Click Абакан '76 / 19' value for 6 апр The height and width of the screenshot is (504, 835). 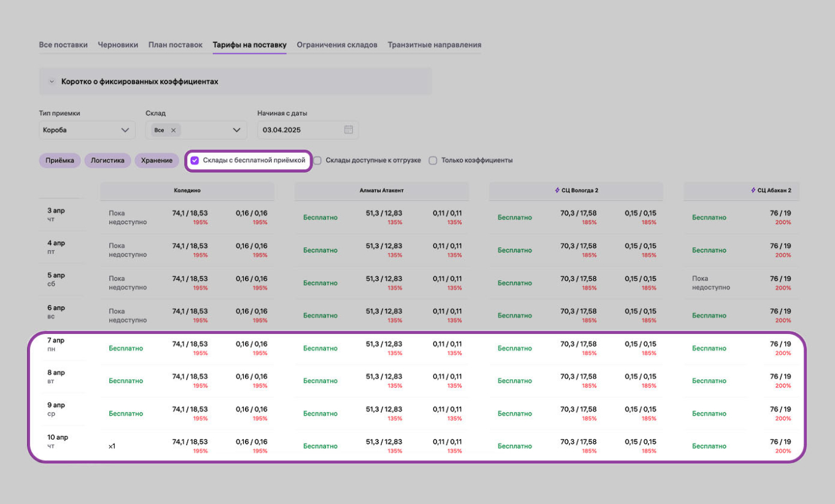click(x=780, y=311)
